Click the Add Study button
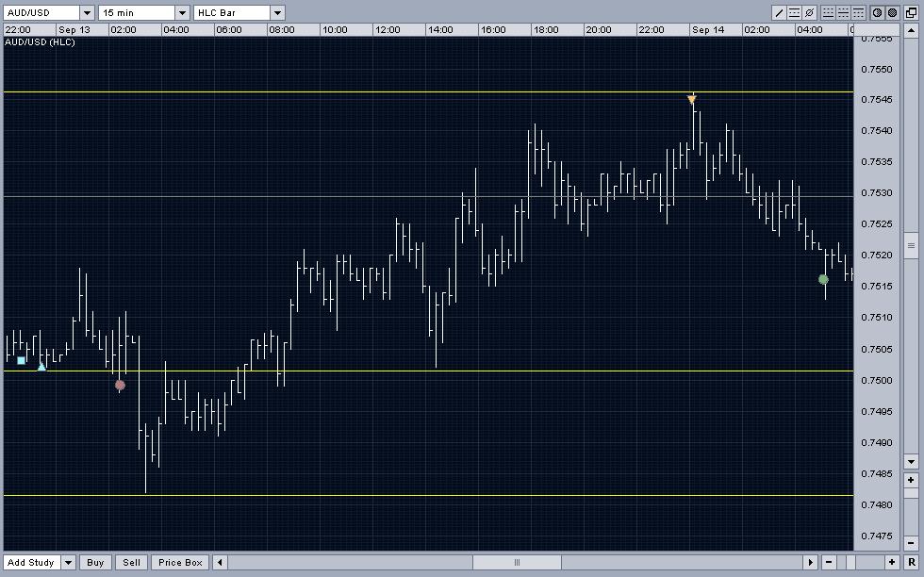924x577 pixels. pyautogui.click(x=32, y=562)
